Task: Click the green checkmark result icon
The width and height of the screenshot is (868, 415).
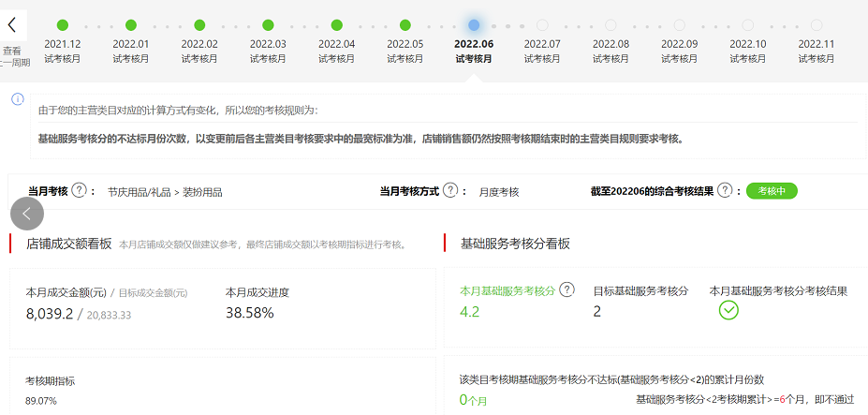Action: tap(728, 310)
